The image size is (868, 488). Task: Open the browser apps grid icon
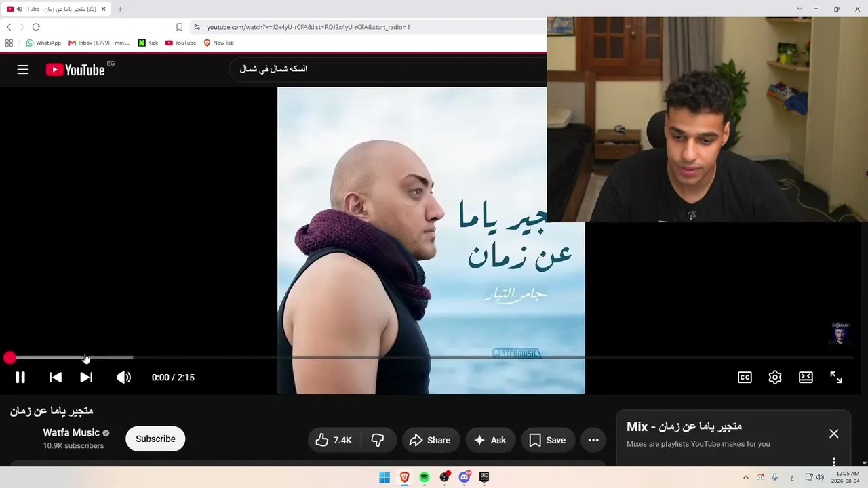[9, 43]
